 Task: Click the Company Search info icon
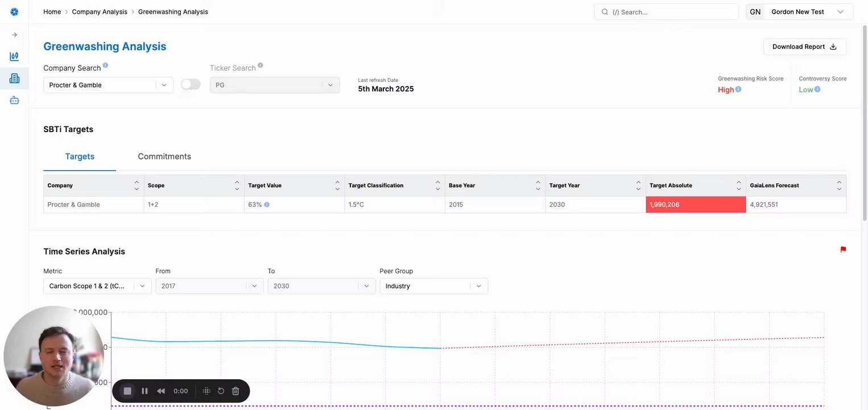(x=105, y=65)
